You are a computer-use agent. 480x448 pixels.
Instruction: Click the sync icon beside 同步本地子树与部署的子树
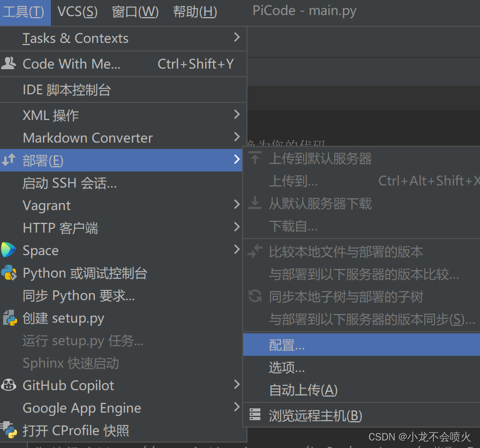[x=254, y=296]
